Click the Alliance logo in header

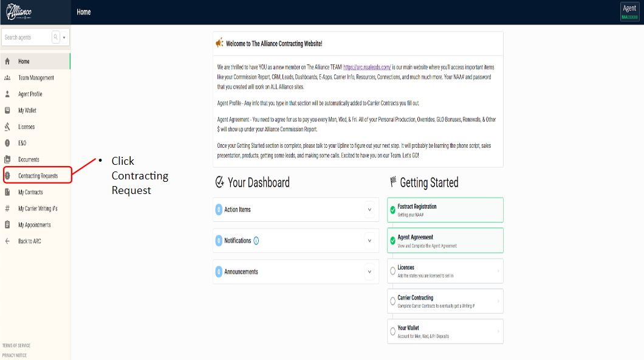pos(18,12)
